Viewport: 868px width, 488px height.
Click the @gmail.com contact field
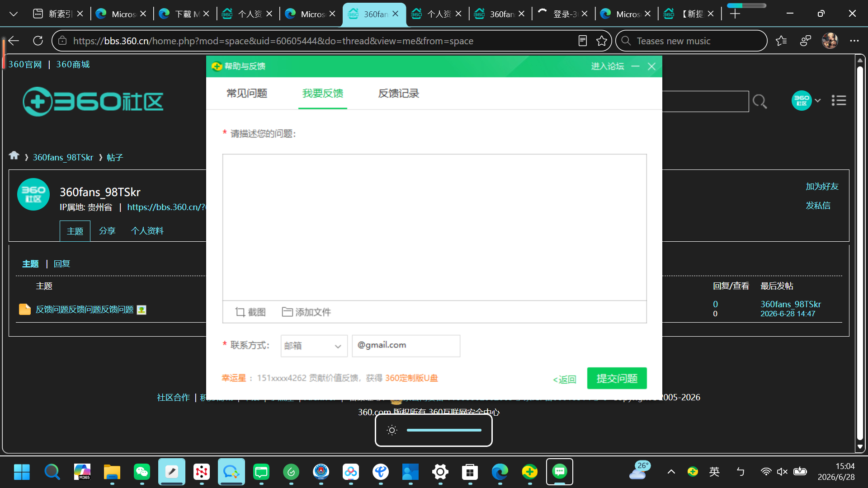pyautogui.click(x=406, y=346)
